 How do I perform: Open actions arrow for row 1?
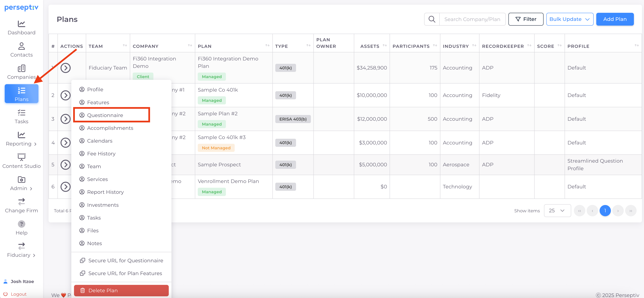coord(66,68)
